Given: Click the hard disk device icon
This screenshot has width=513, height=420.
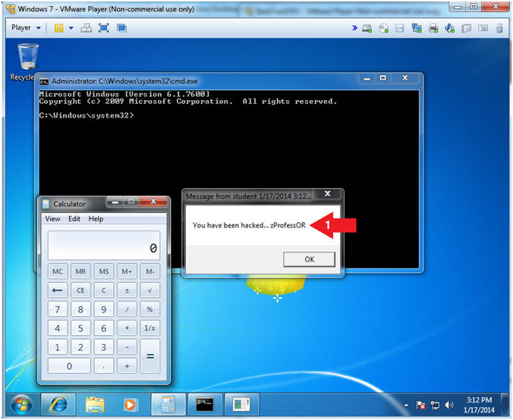Looking at the screenshot, I should click(367, 29).
